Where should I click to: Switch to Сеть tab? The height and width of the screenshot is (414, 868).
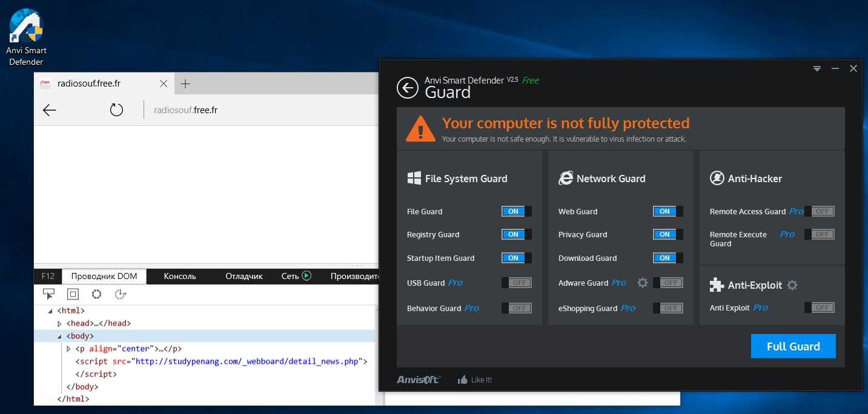pyautogui.click(x=290, y=276)
